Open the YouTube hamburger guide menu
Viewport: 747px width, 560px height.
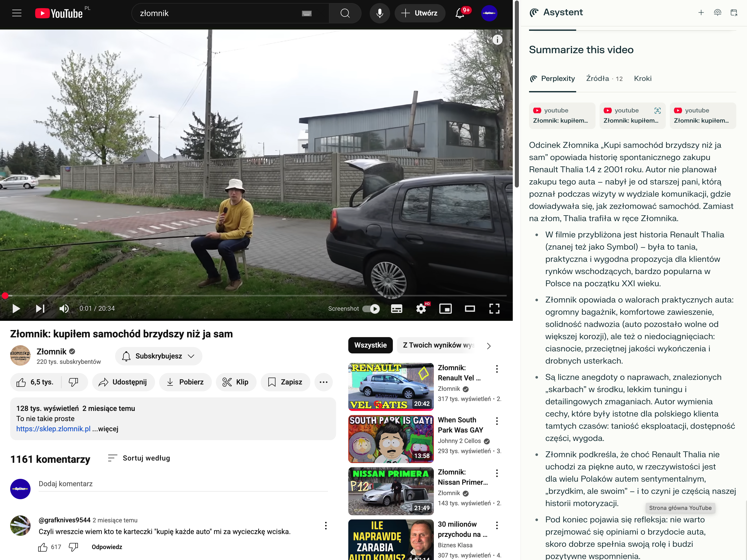pos(17,13)
